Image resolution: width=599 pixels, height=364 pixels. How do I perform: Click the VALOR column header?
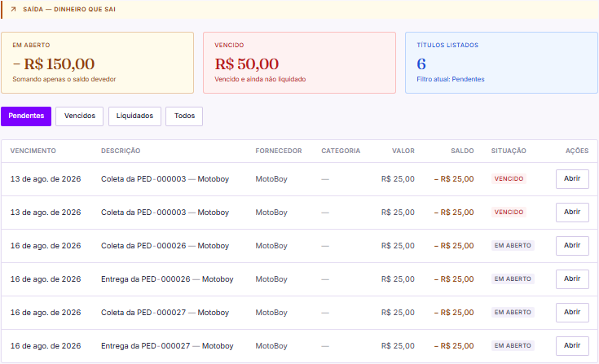click(403, 151)
